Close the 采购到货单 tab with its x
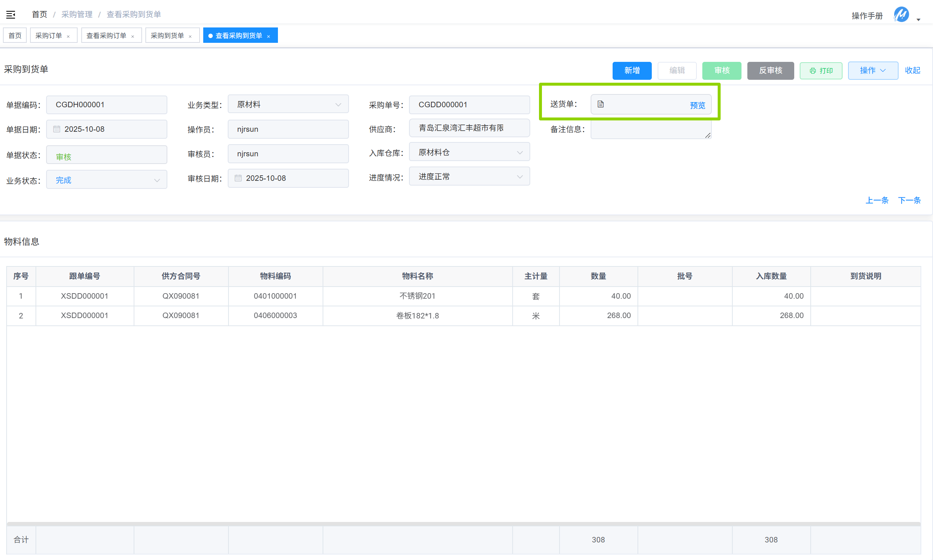The image size is (933, 560). coord(190,37)
